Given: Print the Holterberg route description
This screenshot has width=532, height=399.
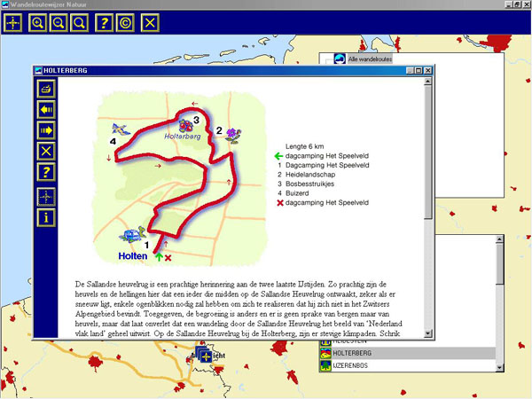Looking at the screenshot, I should click(x=47, y=89).
